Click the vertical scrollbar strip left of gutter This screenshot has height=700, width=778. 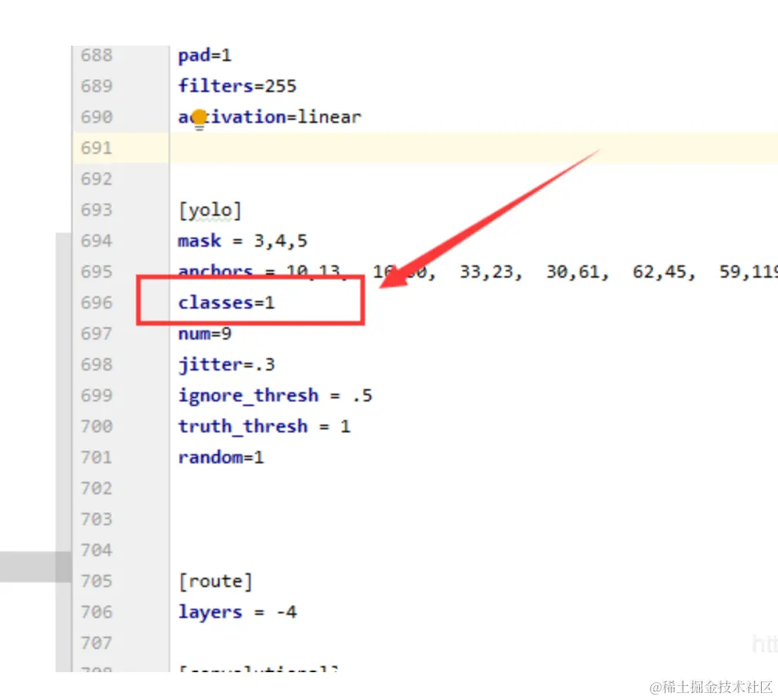pyautogui.click(x=63, y=452)
